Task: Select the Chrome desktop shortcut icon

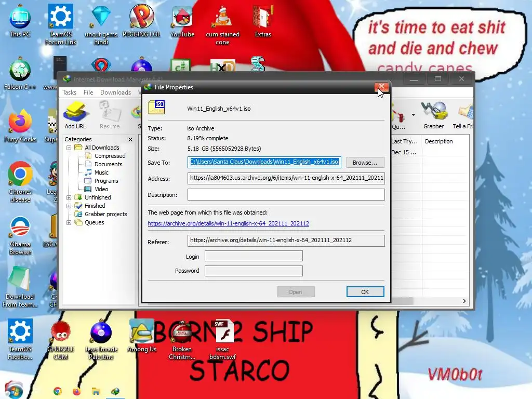Action: [20, 182]
